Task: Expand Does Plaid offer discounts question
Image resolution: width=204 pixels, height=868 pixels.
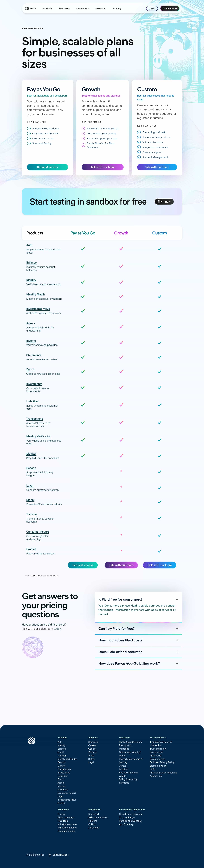Action: (177, 652)
